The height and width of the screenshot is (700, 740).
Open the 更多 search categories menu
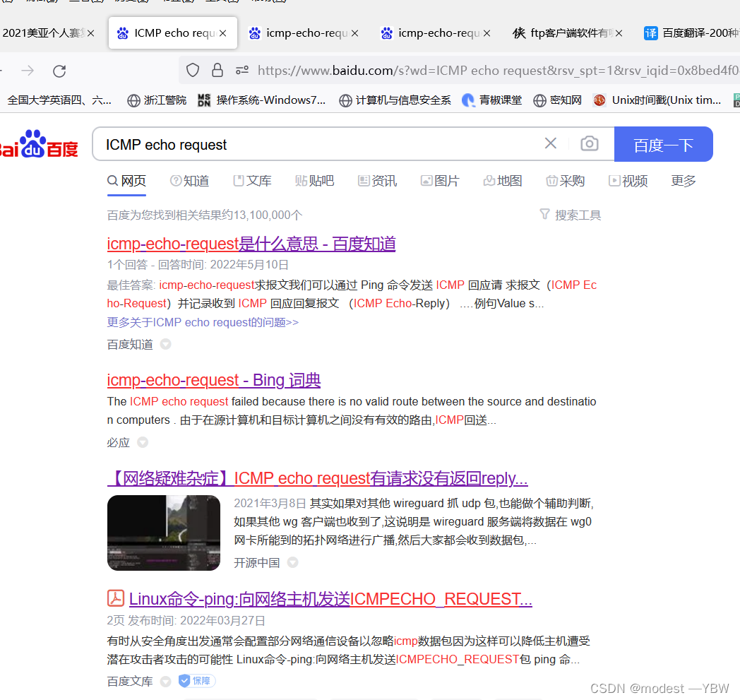point(684,181)
